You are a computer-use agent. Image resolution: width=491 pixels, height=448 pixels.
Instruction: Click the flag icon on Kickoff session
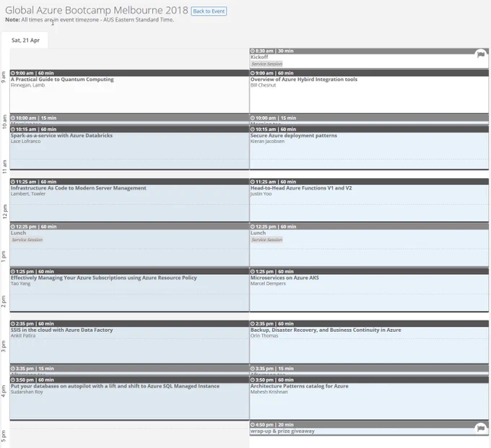481,55
